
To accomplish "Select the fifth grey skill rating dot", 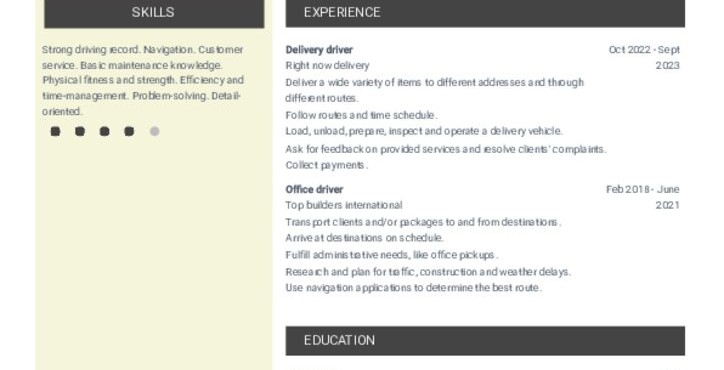I will pyautogui.click(x=155, y=132).
